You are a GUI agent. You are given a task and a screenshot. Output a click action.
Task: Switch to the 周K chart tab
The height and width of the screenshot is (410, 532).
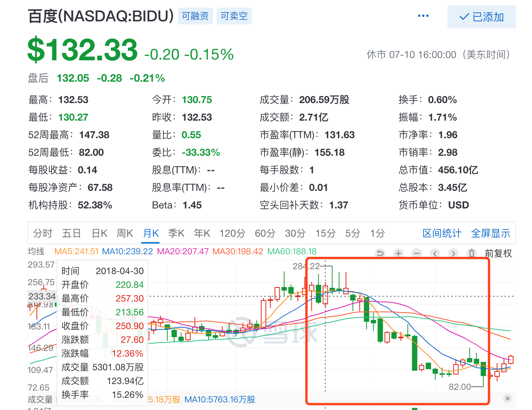(125, 233)
